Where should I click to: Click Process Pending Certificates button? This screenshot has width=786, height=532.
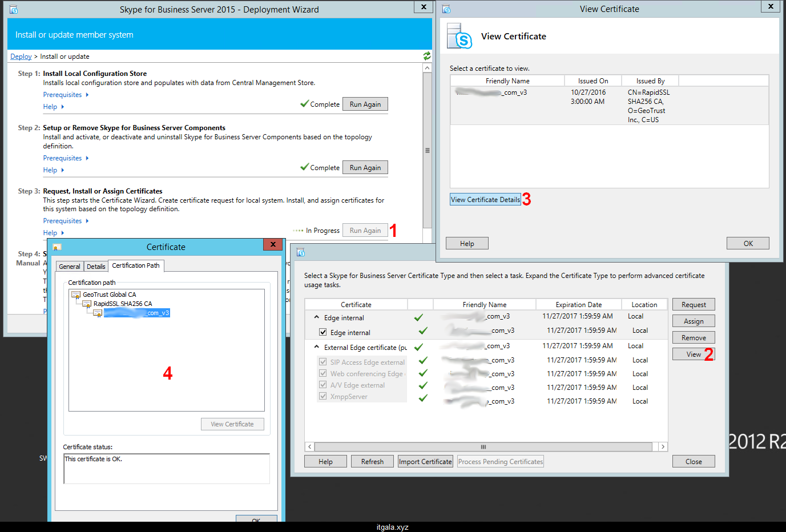click(501, 462)
